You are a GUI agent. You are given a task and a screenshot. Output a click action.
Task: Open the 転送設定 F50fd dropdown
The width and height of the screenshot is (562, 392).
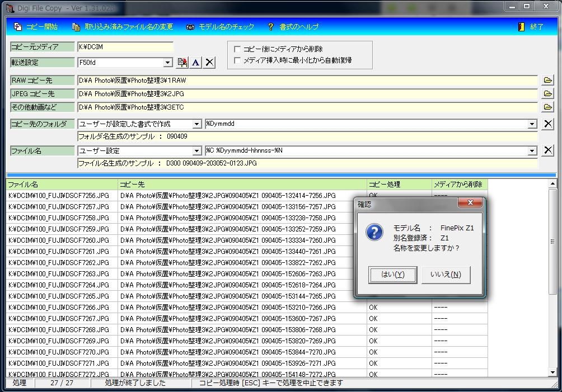click(167, 62)
